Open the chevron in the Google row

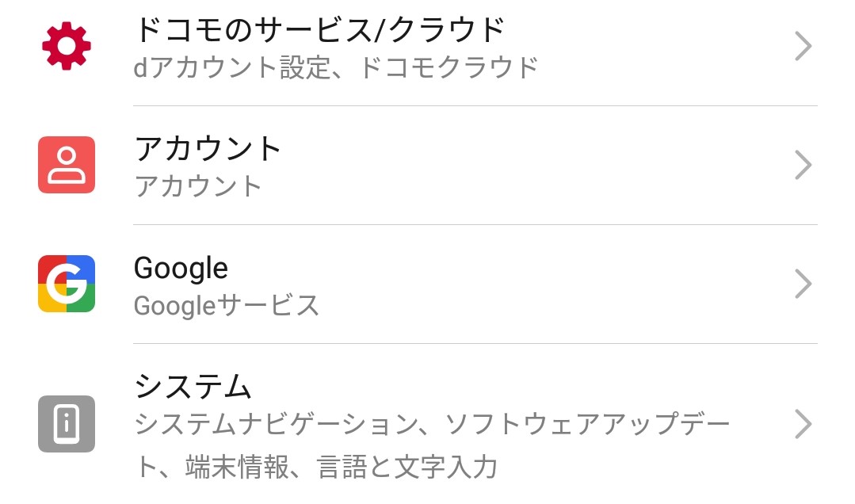tap(803, 284)
